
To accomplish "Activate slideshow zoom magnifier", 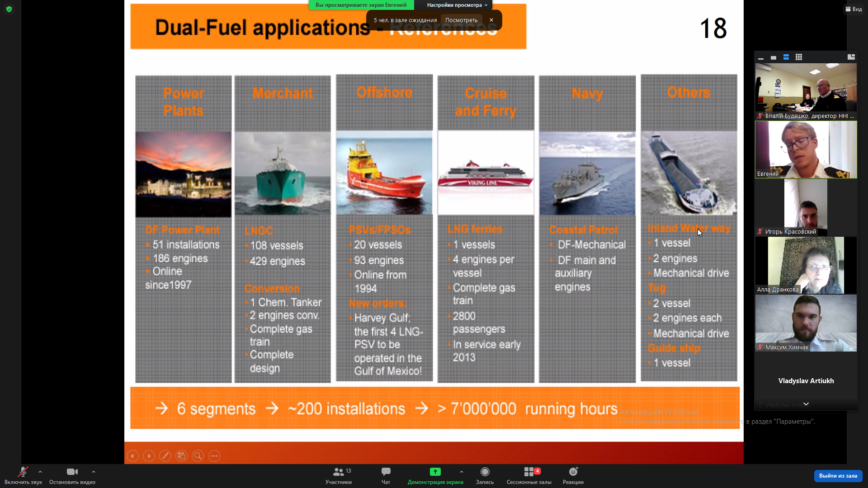I will click(198, 456).
